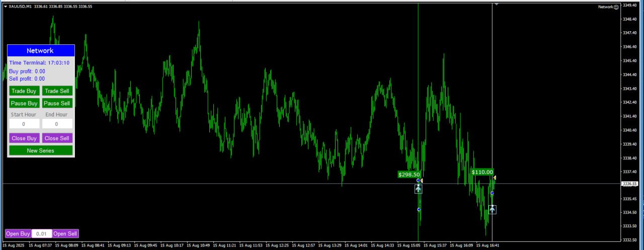
Task: Click the 15 Aug 16:41 time label
Action: (489, 245)
